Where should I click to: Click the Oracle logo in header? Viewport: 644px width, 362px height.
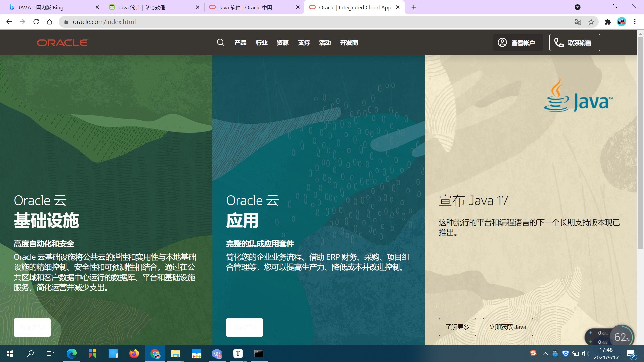[62, 43]
